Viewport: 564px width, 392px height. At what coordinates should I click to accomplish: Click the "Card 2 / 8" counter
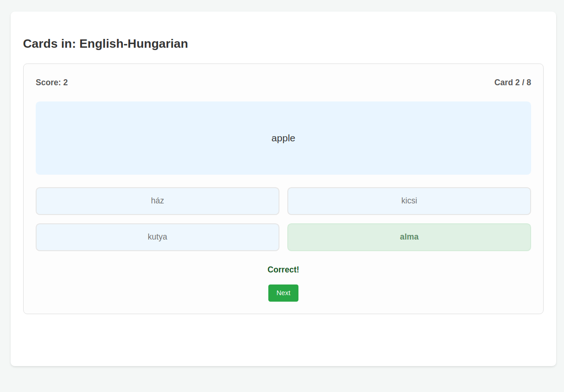click(513, 82)
